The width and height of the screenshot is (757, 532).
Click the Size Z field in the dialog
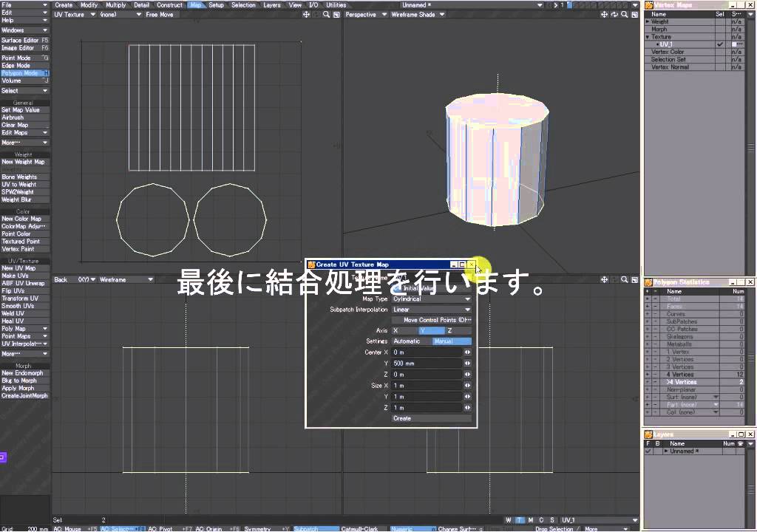427,408
